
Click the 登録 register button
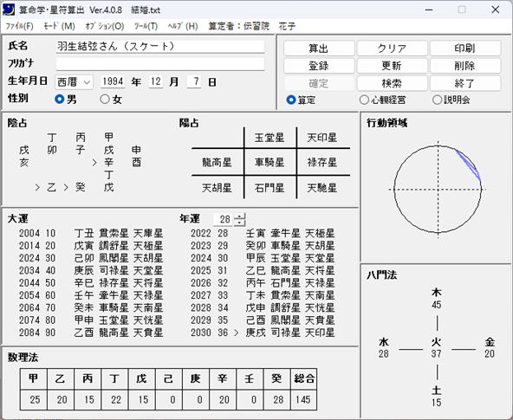pyautogui.click(x=319, y=66)
